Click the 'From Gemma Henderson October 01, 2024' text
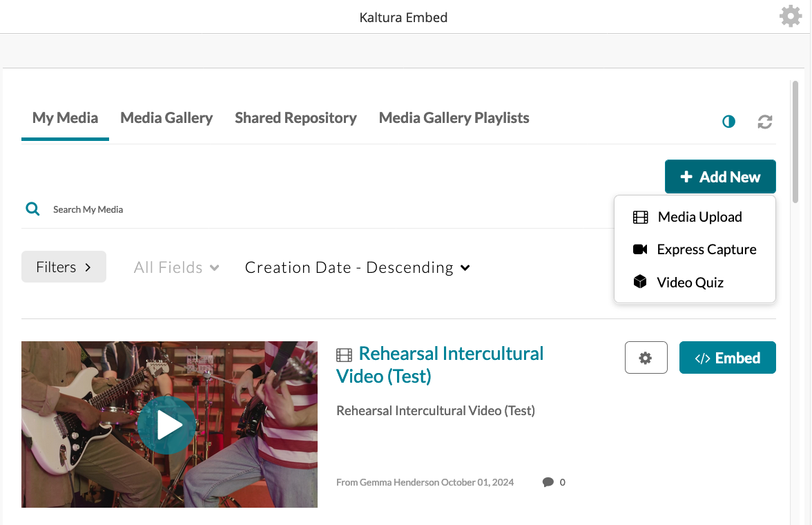The width and height of the screenshot is (812, 525). [x=425, y=482]
